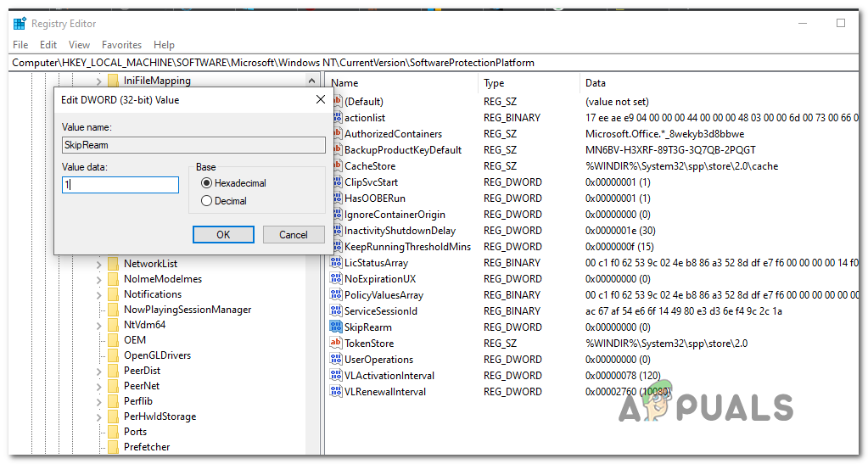Open the Edit menu
Image resolution: width=868 pixels, height=464 pixels.
point(48,45)
